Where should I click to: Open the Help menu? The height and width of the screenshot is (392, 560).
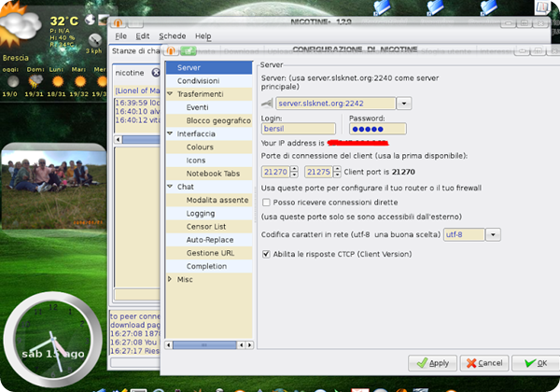203,36
